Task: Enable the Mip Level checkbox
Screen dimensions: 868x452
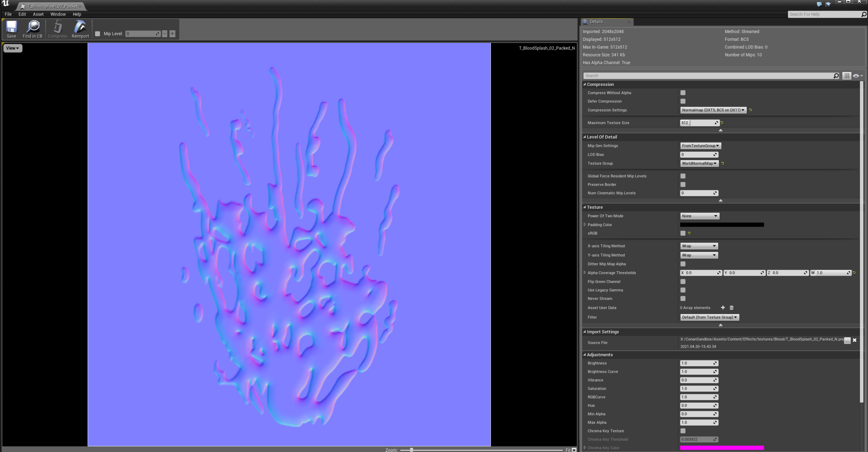Action: tap(98, 33)
